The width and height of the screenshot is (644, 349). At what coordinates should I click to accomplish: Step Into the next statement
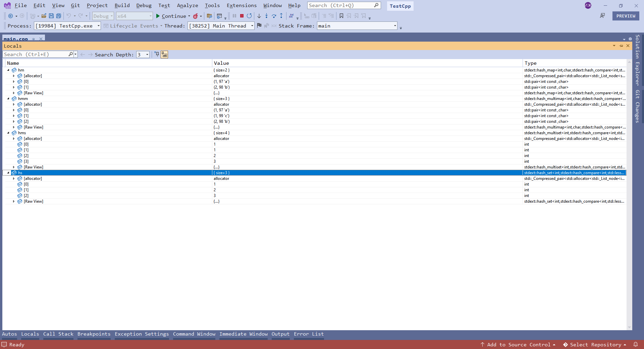pyautogui.click(x=266, y=16)
